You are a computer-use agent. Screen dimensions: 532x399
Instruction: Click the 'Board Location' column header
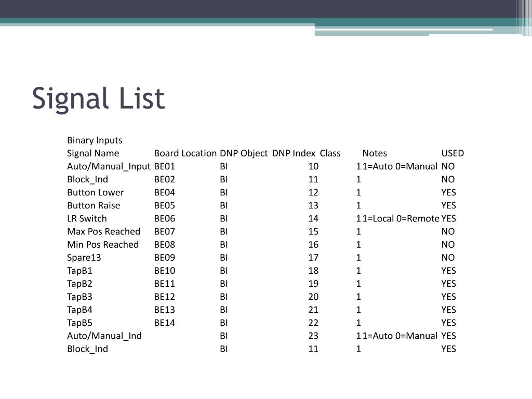(x=185, y=153)
